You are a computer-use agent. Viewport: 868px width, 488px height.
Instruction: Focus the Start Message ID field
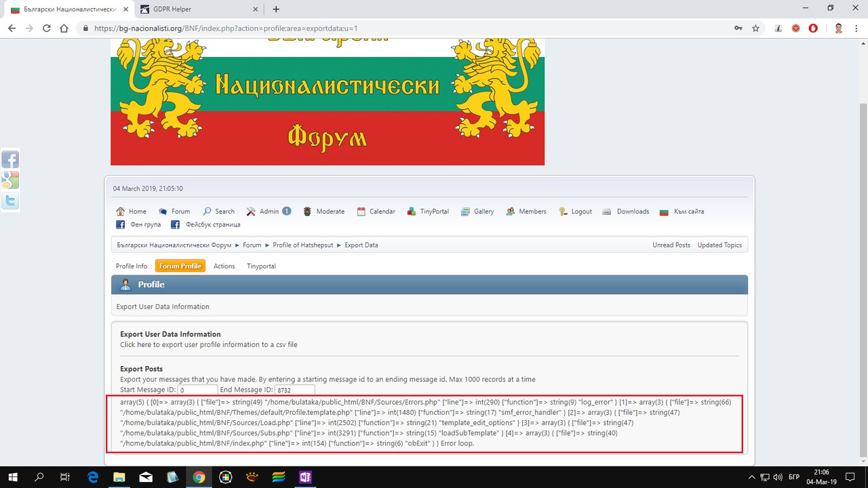tap(198, 390)
